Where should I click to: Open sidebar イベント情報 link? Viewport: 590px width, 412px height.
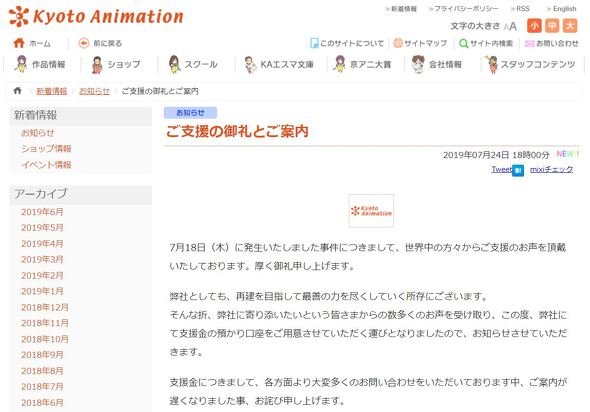click(x=46, y=165)
